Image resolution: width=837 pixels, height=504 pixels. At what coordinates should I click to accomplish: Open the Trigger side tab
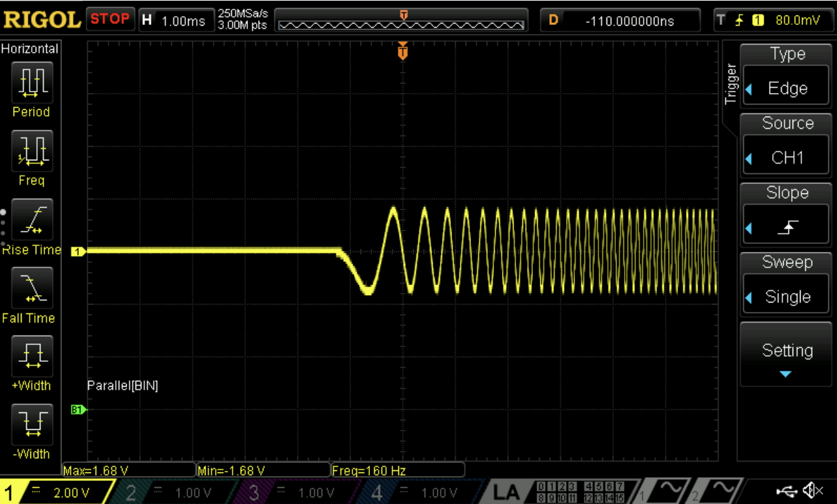[x=731, y=84]
